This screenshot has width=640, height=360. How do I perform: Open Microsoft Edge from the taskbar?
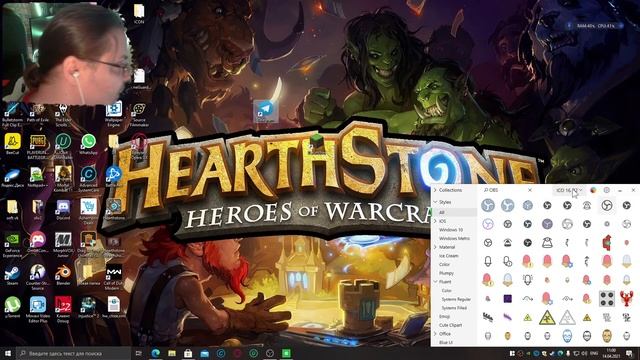[156, 353]
